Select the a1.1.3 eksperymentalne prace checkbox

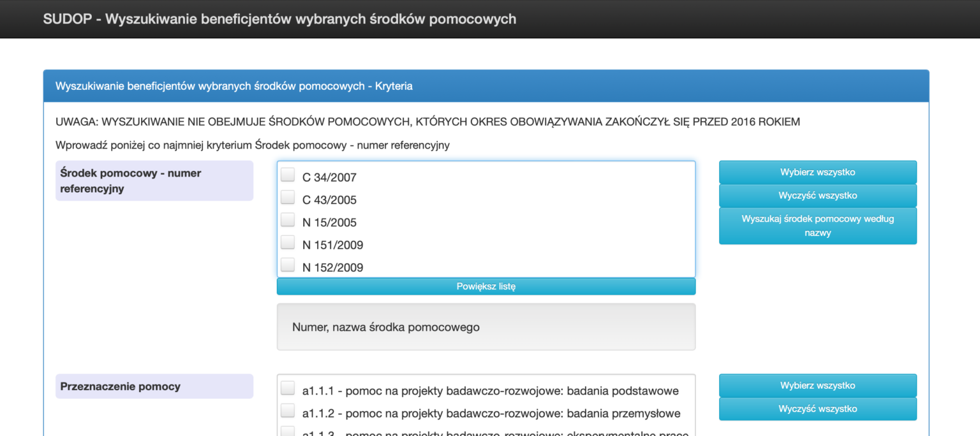[288, 430]
